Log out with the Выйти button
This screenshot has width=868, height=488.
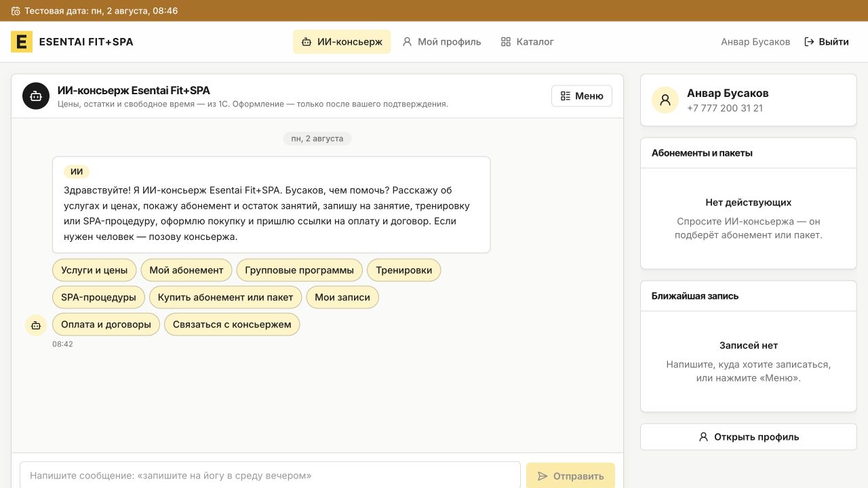826,41
